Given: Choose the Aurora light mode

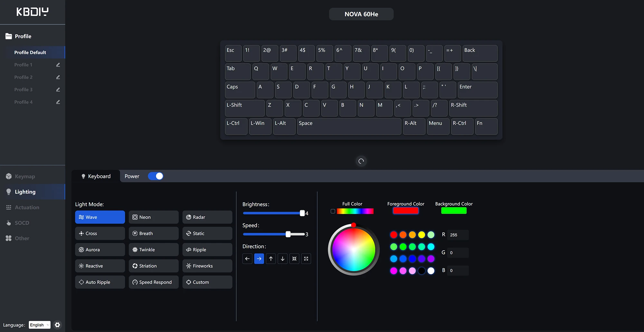Looking at the screenshot, I should coord(100,250).
